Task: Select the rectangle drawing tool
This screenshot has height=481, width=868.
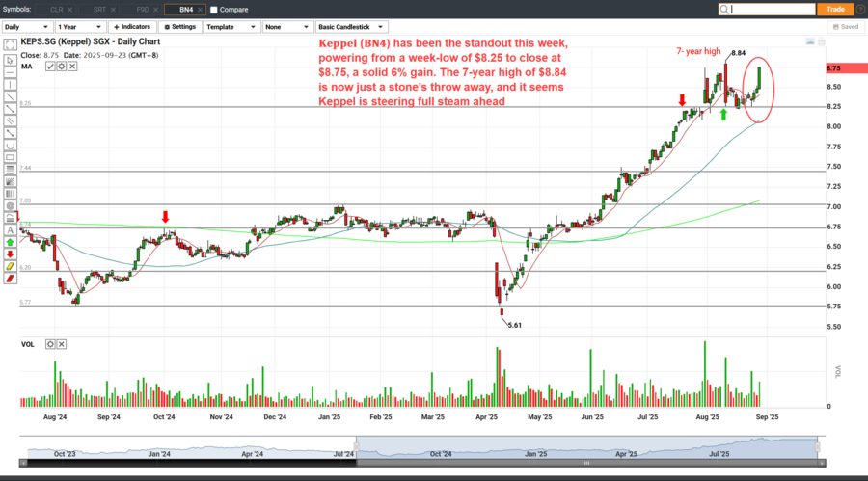Action: (x=10, y=158)
